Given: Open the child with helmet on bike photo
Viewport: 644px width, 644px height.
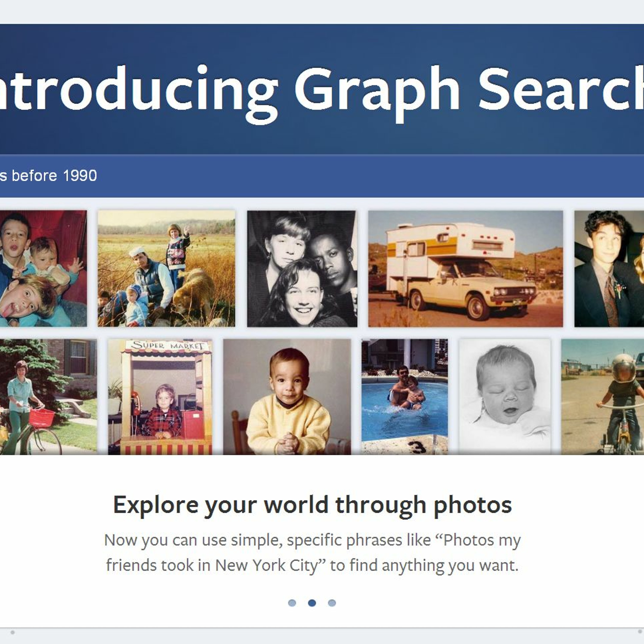Looking at the screenshot, I should point(603,397).
